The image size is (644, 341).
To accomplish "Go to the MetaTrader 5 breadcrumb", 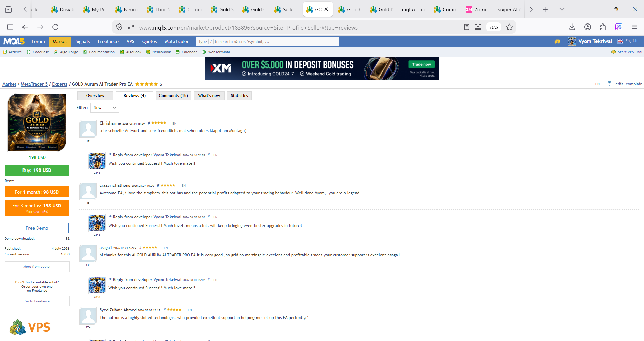I will (x=34, y=84).
